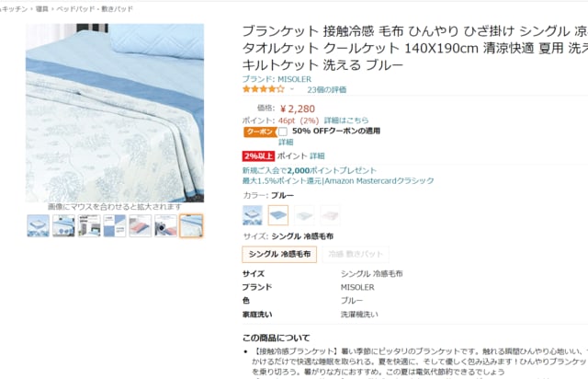Image resolution: width=588 pixels, height=379 pixels.
Task: Select the first product thumbnail image
Action: pos(38,225)
